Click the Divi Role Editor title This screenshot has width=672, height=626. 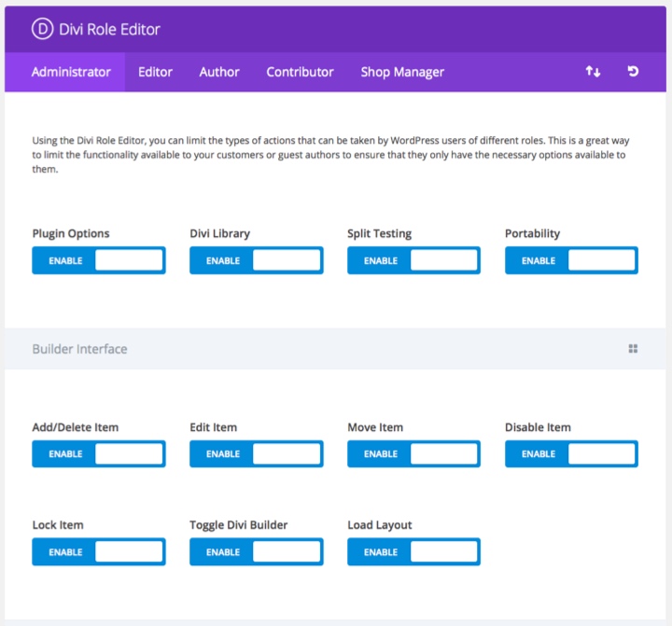click(109, 29)
